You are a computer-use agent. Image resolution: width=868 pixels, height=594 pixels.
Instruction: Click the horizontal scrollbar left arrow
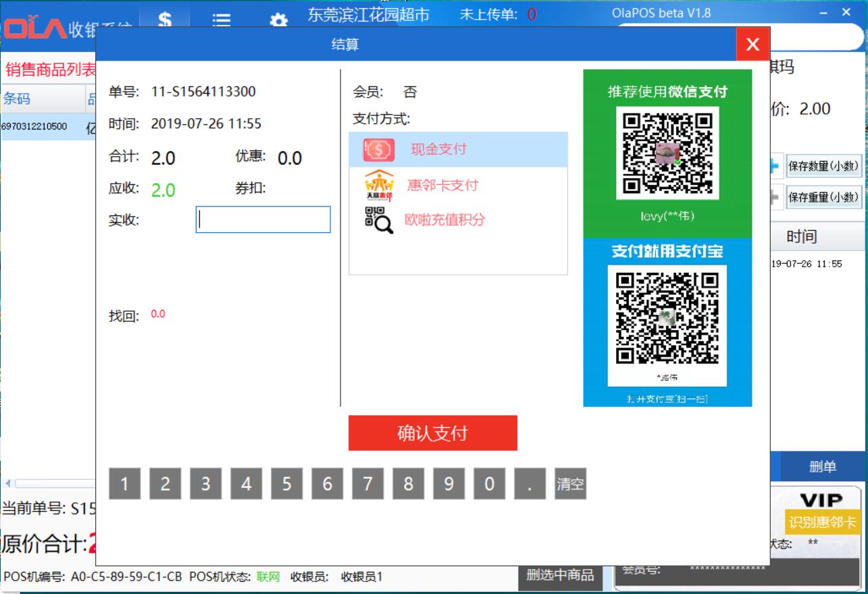[8, 483]
